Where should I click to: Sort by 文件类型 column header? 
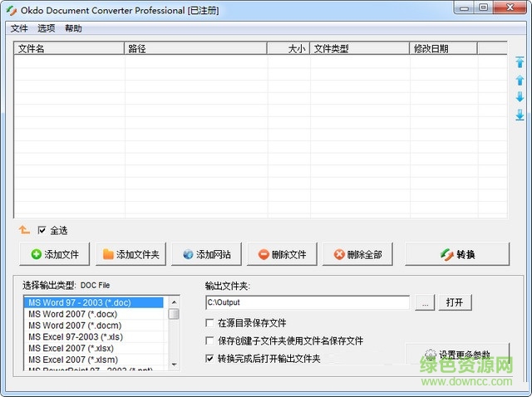pyautogui.click(x=360, y=48)
